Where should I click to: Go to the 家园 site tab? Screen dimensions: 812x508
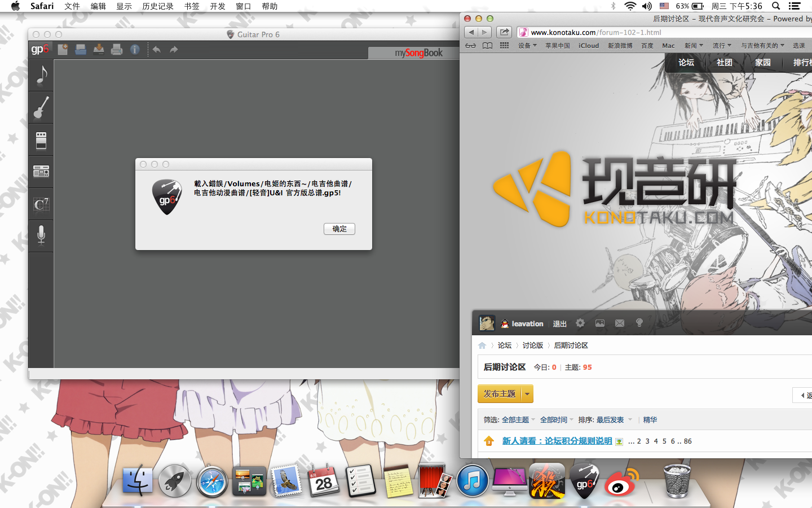pos(763,63)
